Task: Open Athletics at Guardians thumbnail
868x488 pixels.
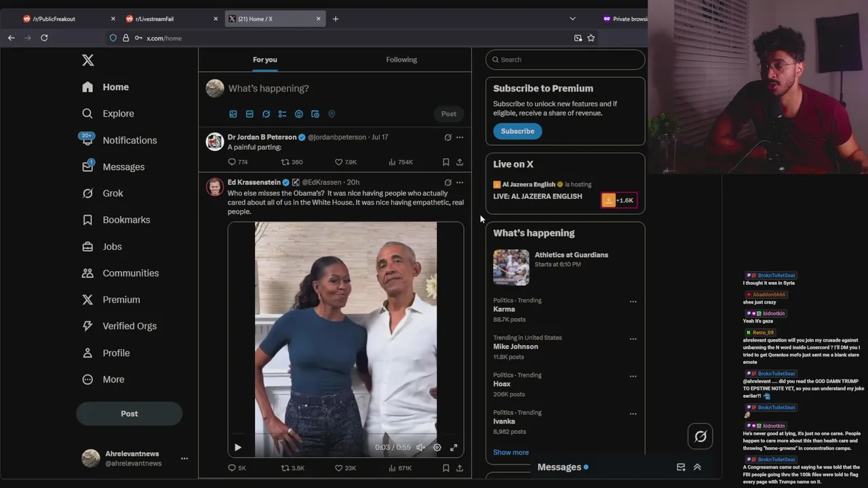Action: click(511, 267)
